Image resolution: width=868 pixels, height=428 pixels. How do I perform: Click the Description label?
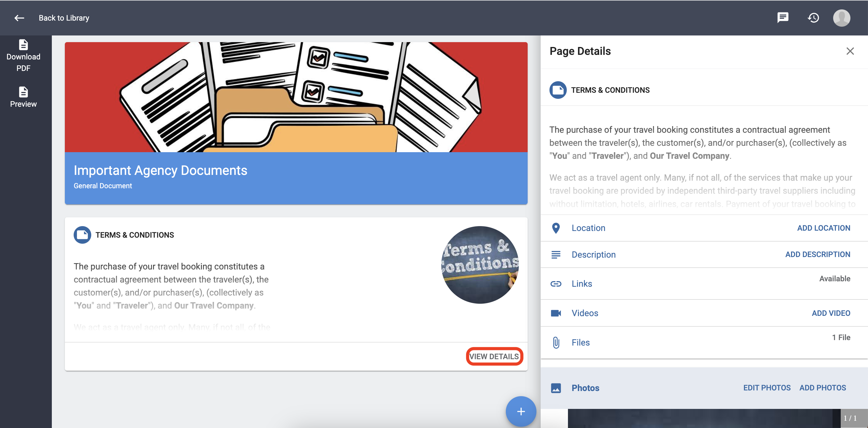tap(593, 254)
